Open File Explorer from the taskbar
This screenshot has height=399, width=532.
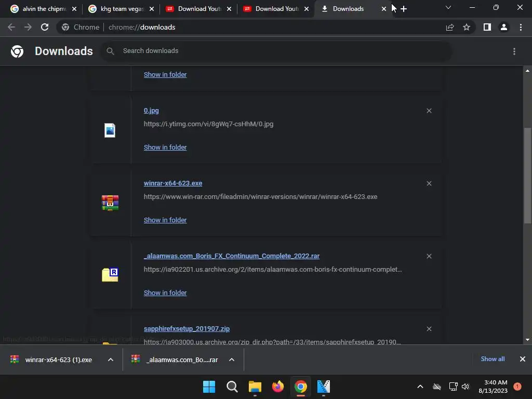pos(255,387)
